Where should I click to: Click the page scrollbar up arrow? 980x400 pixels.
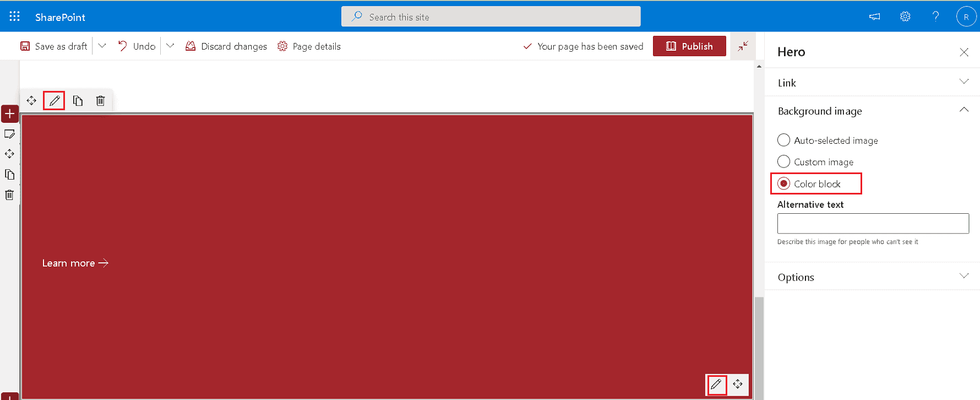[759, 66]
